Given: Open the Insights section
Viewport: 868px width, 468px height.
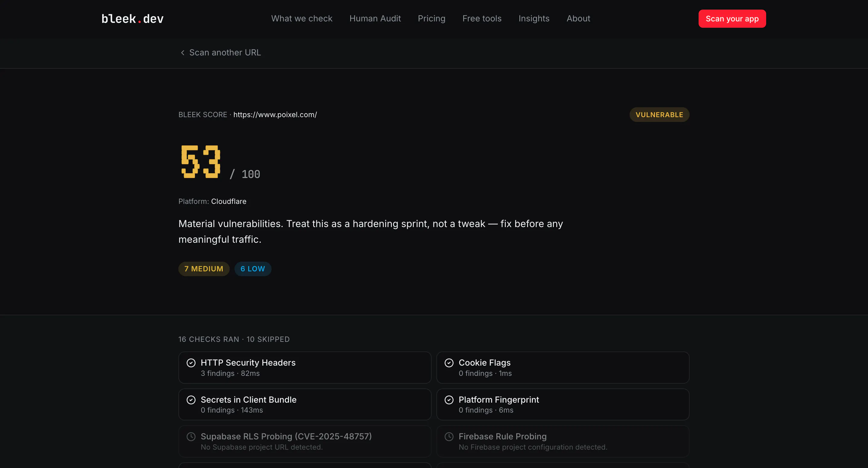Looking at the screenshot, I should click(534, 18).
